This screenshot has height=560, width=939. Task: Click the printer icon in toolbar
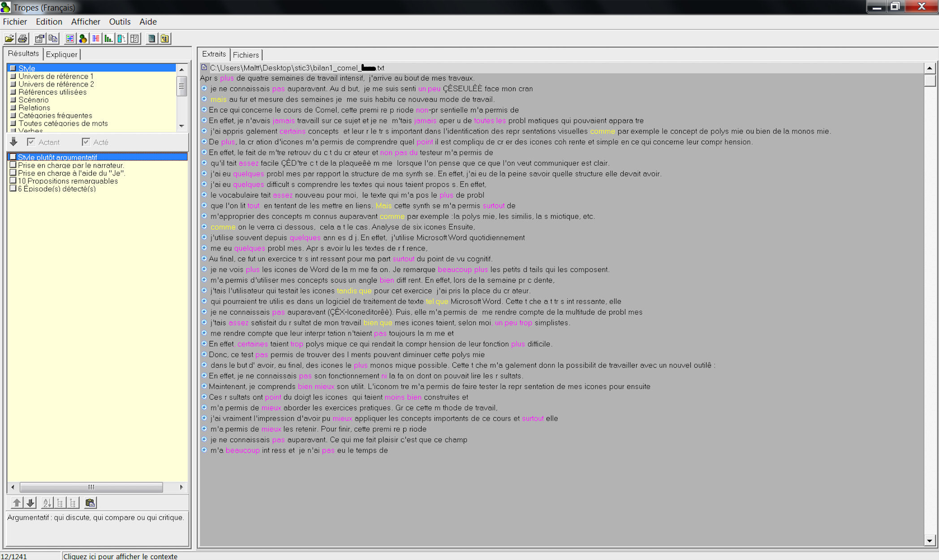click(x=23, y=39)
